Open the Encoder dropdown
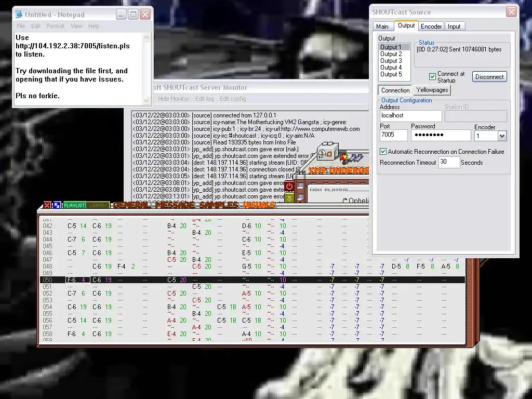Viewport: 532px width, 399px height. [x=502, y=136]
